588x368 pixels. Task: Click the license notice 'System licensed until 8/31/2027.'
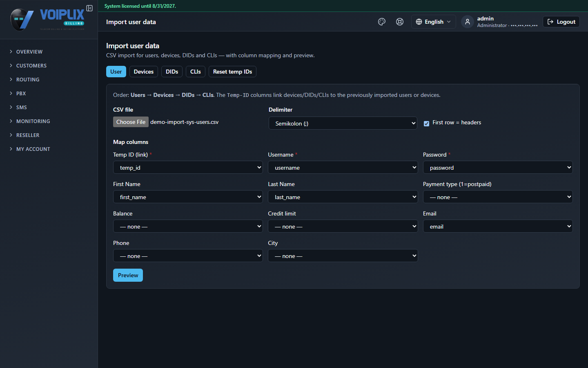(140, 6)
